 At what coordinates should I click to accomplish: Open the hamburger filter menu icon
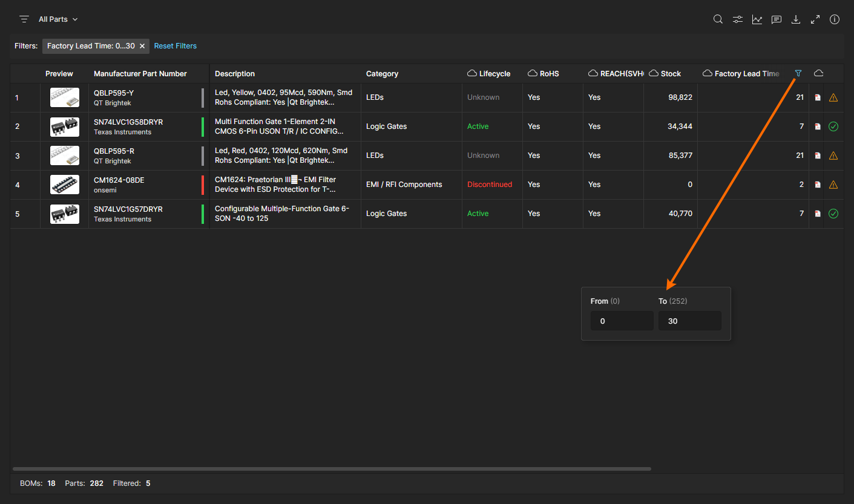pos(24,19)
